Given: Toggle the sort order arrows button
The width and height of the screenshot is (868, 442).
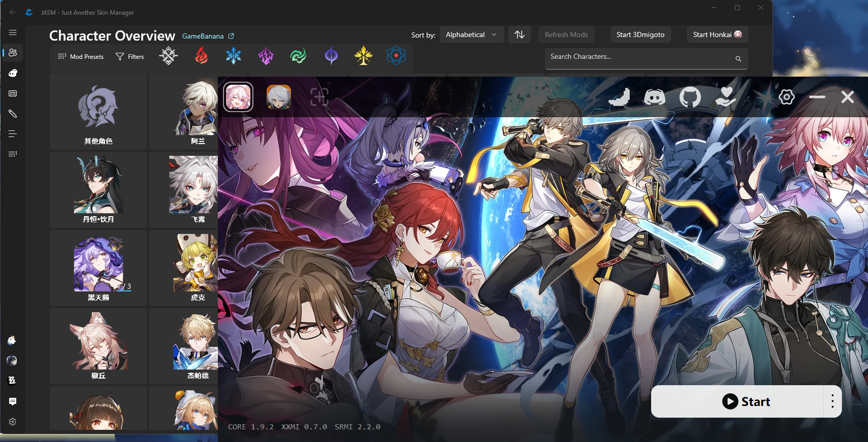Looking at the screenshot, I should pyautogui.click(x=520, y=35).
